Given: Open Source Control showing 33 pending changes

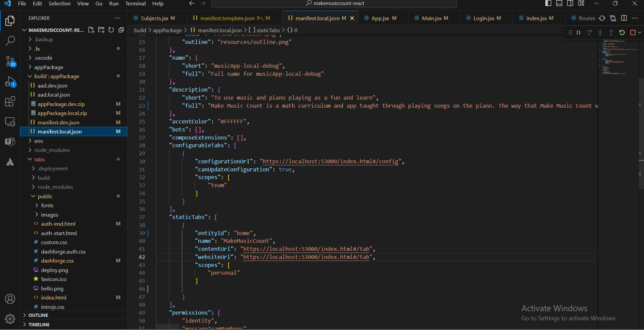Looking at the screenshot, I should click(x=10, y=61).
